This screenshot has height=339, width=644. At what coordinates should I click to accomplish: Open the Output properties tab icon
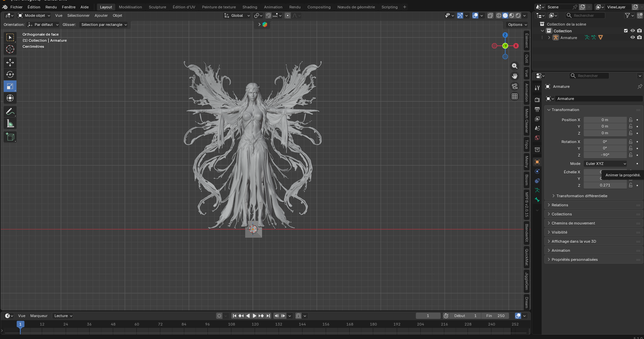click(x=537, y=109)
